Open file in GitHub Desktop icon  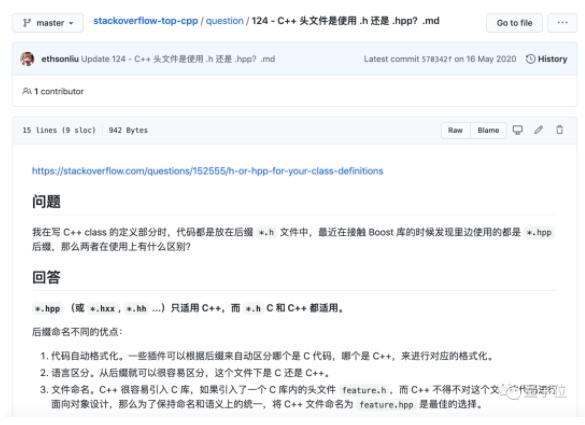pos(517,130)
